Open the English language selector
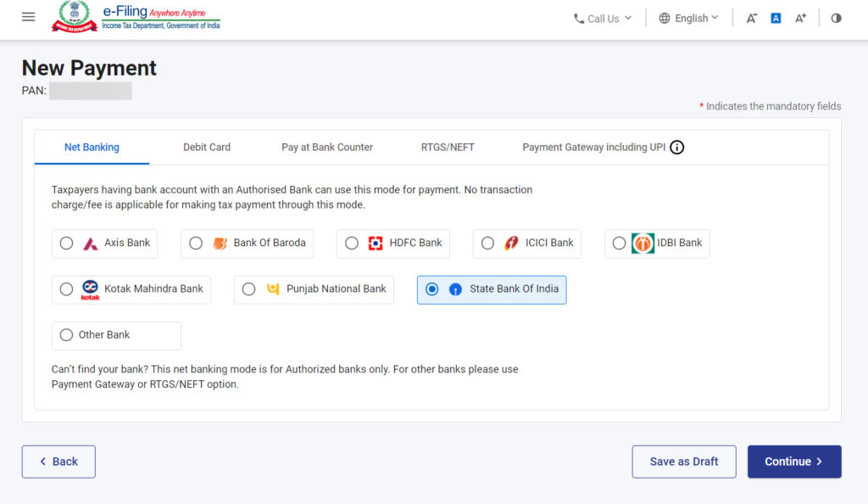Screen dimensions: 868x504 coord(688,18)
